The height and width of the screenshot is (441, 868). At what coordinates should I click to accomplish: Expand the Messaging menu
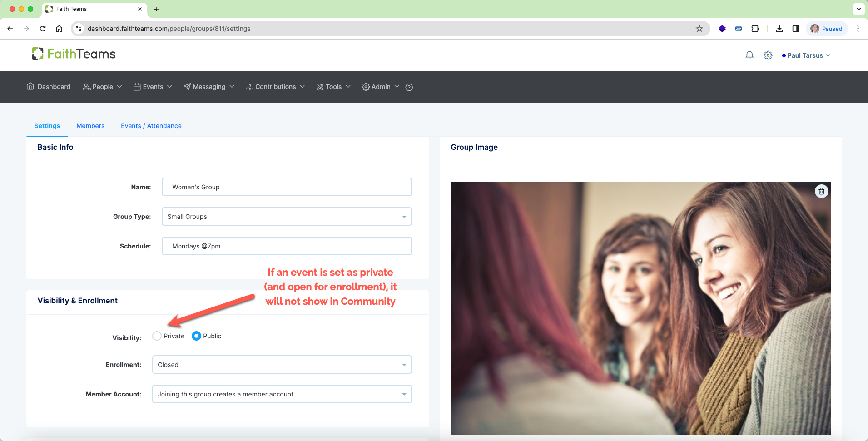pyautogui.click(x=209, y=87)
